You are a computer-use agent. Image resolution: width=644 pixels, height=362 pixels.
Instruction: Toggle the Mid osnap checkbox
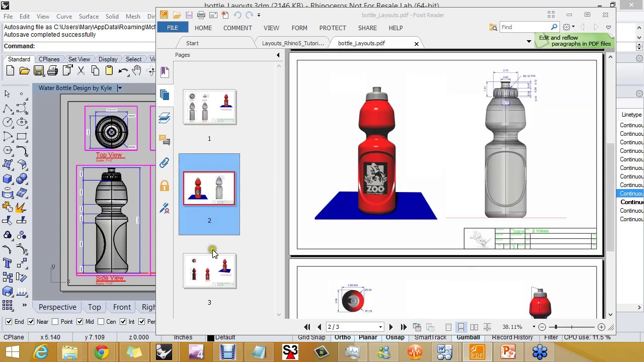[x=79, y=322]
